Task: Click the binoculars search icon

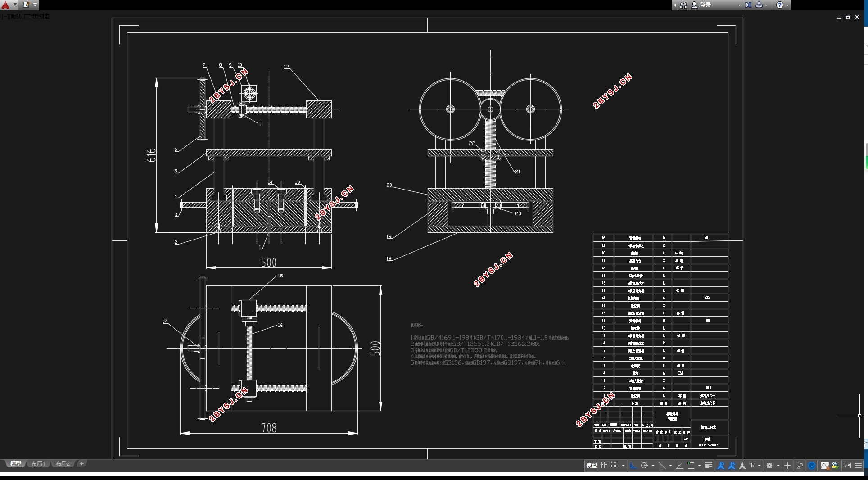Action: tap(683, 5)
